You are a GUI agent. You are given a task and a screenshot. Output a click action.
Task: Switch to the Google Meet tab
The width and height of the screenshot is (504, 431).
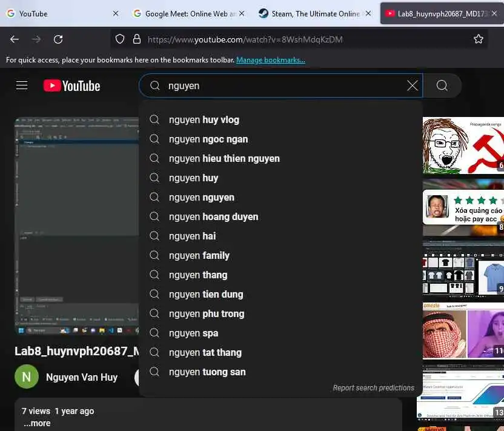188,13
